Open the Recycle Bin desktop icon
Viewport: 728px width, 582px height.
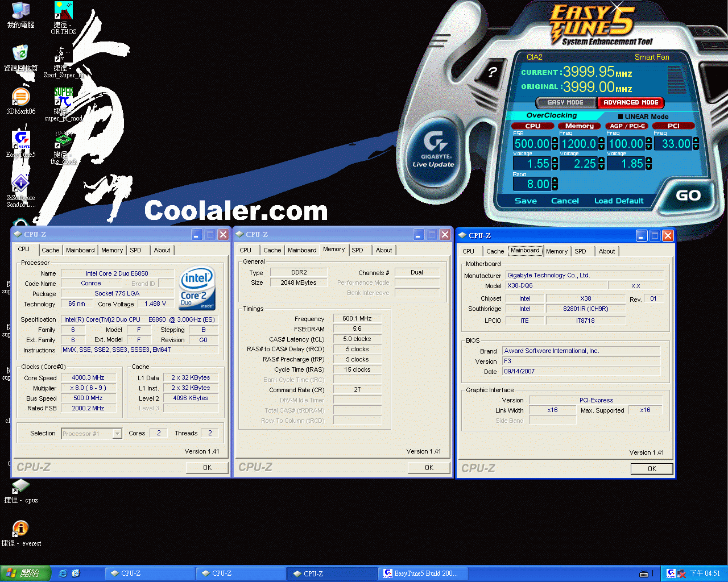(x=20, y=57)
